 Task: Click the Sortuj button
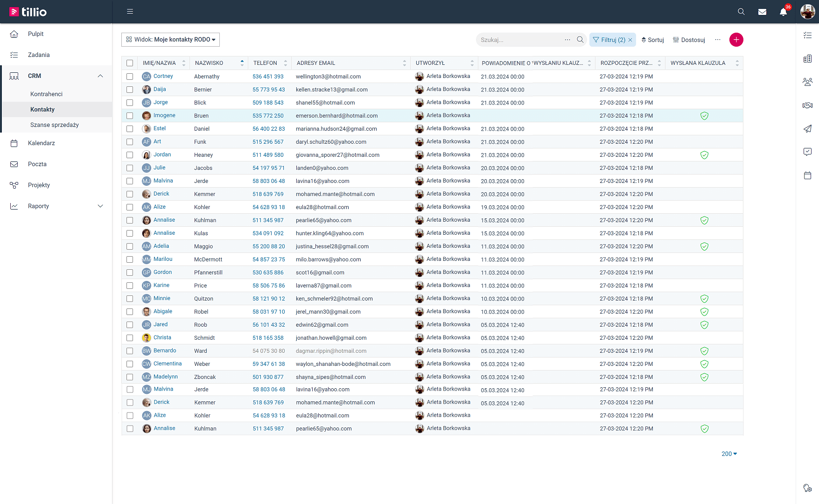652,40
